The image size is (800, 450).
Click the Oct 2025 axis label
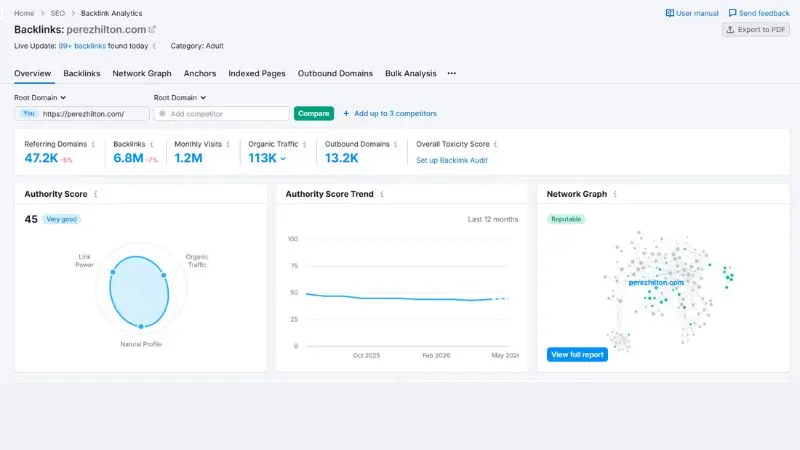tap(366, 356)
